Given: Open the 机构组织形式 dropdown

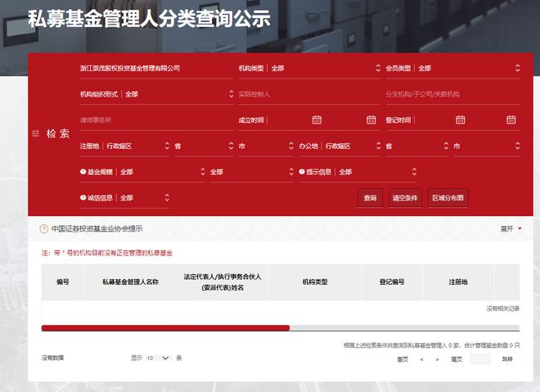Looking at the screenshot, I should pyautogui.click(x=157, y=94).
